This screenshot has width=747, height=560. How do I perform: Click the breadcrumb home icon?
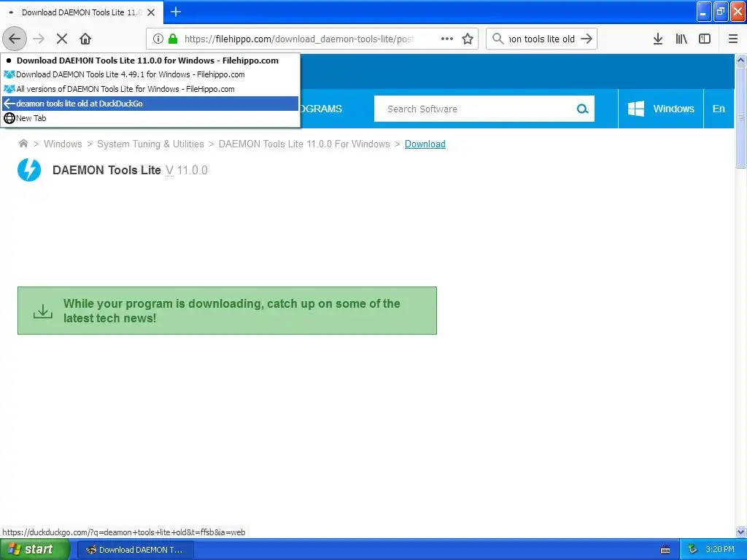click(23, 144)
